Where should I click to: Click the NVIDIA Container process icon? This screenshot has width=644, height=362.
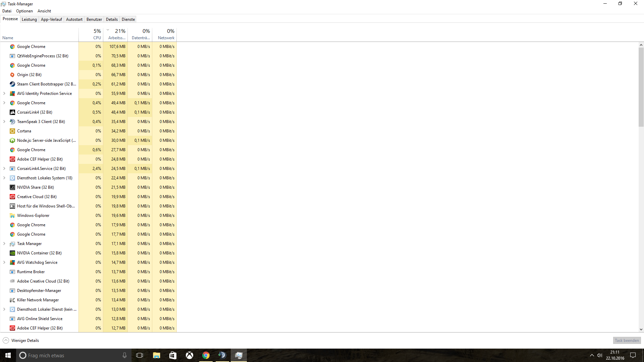pos(12,253)
